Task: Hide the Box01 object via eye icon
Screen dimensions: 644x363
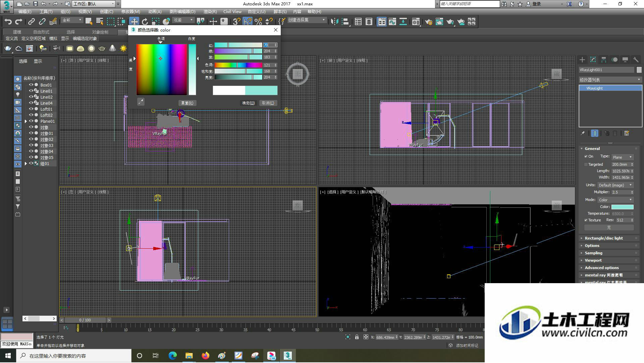Action: point(31,85)
